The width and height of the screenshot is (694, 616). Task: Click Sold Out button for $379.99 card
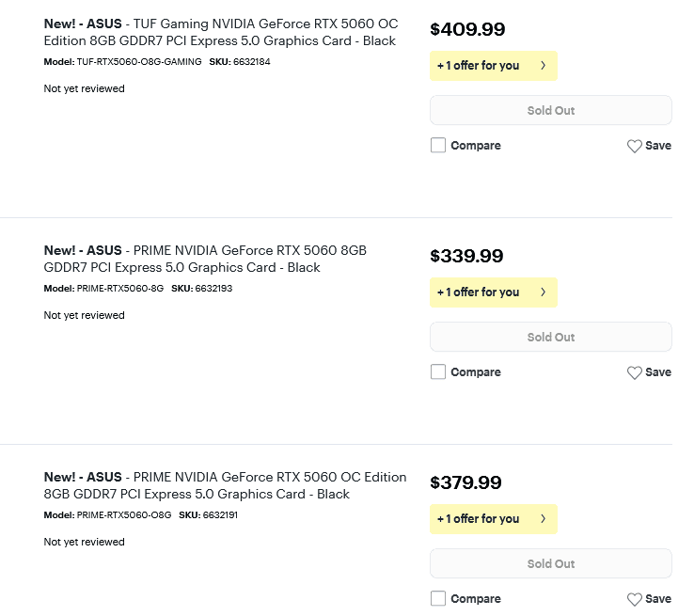point(551,563)
